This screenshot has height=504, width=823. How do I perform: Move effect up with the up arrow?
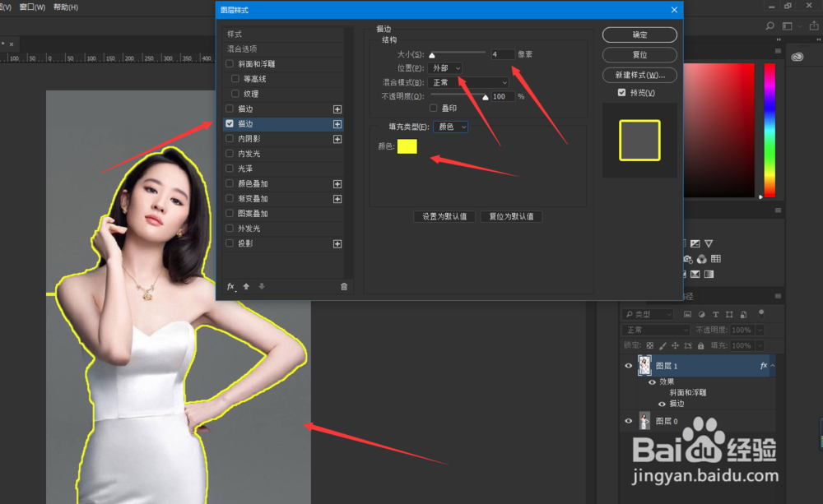[x=246, y=286]
